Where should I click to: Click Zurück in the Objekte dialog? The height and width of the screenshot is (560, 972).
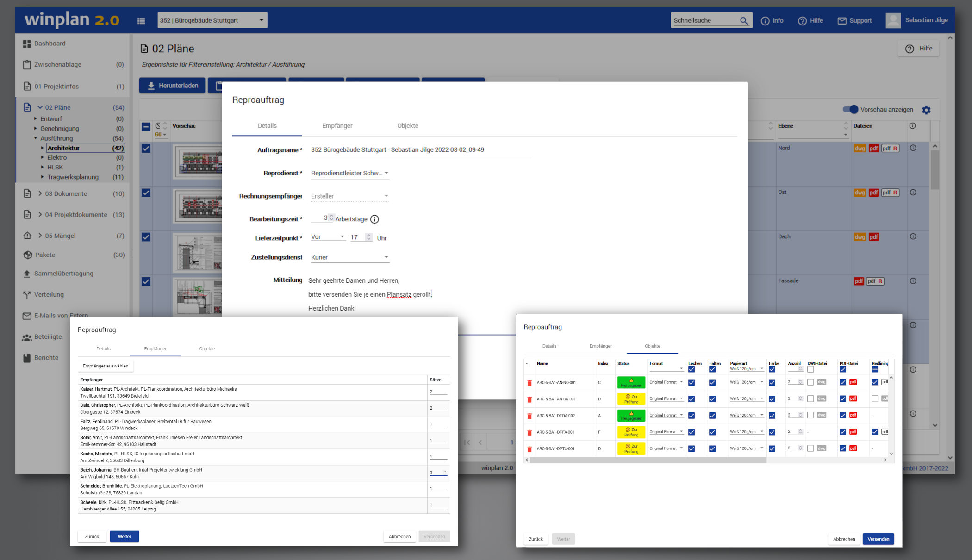[x=536, y=539]
